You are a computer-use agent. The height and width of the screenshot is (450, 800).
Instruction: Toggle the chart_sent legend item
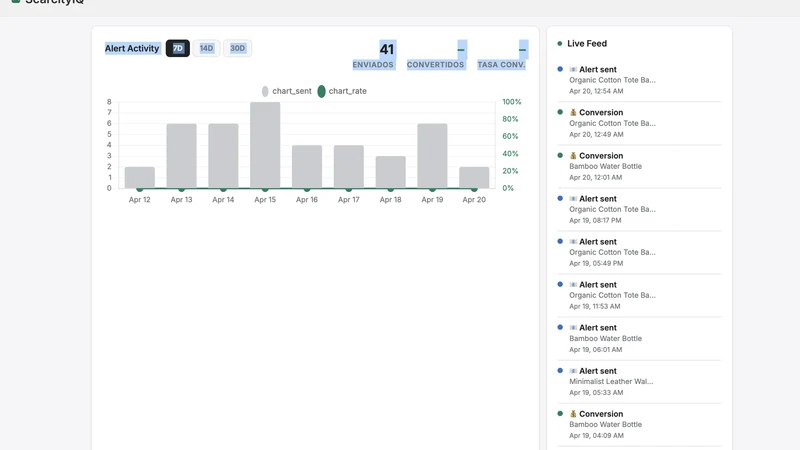pyautogui.click(x=286, y=91)
